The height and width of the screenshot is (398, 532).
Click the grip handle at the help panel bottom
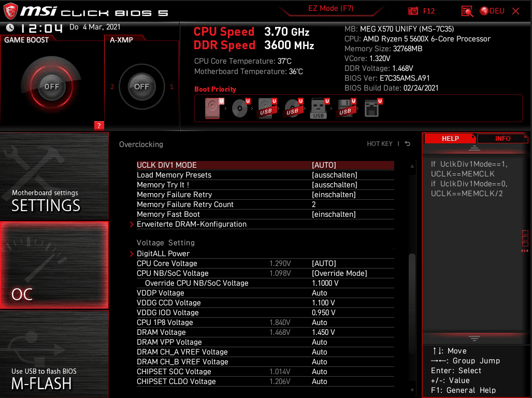[474, 338]
